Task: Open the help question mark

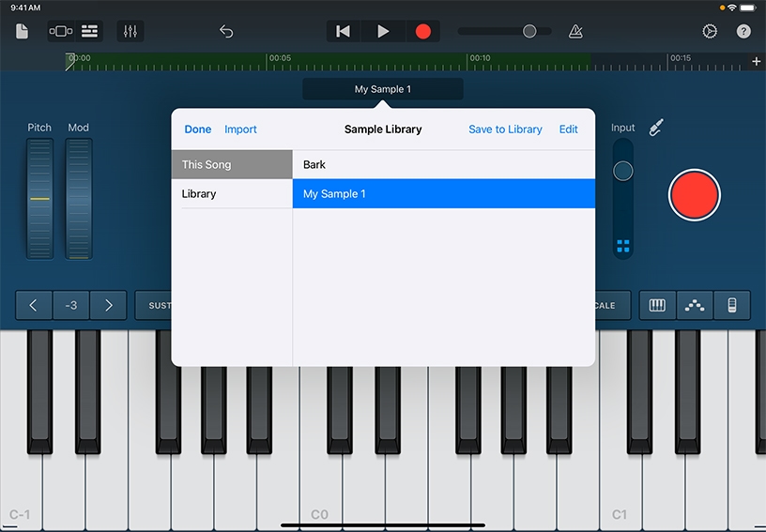Action: pyautogui.click(x=743, y=31)
